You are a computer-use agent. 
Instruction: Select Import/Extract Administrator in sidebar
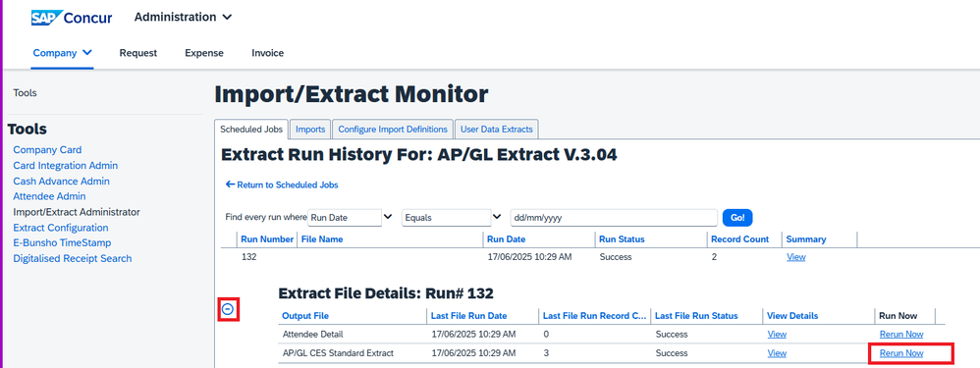tap(77, 212)
